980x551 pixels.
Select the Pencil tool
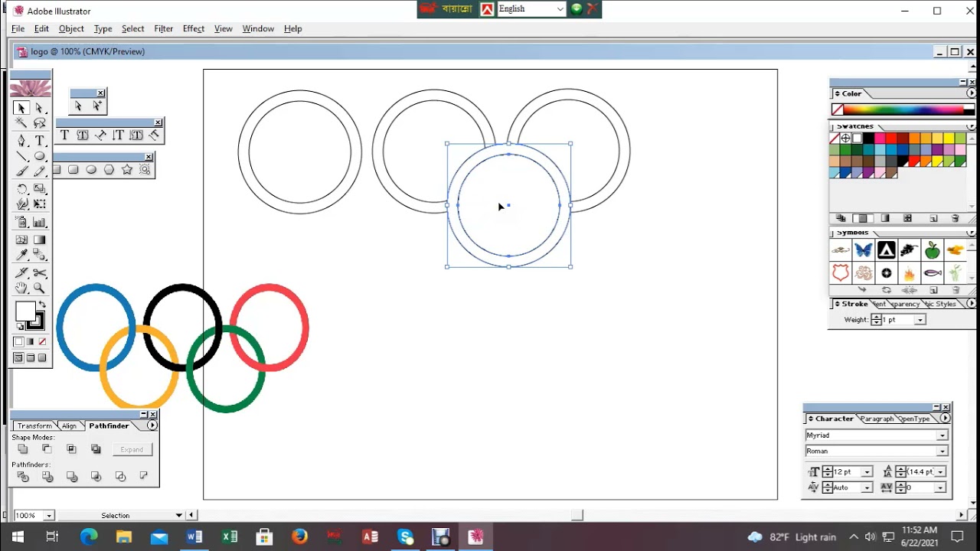coord(39,171)
